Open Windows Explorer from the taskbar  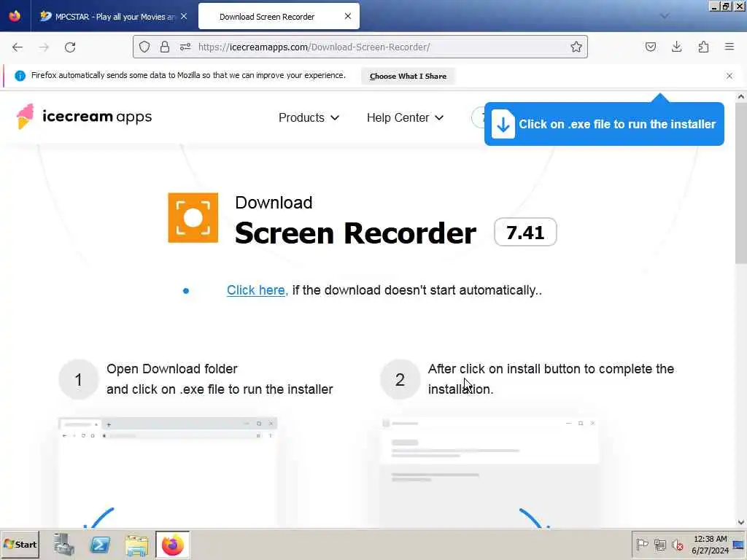(x=136, y=545)
